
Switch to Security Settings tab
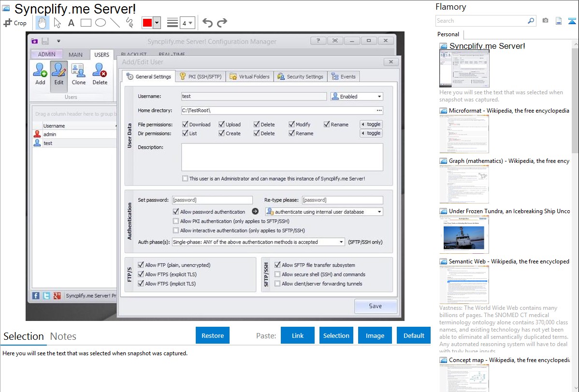coord(300,76)
